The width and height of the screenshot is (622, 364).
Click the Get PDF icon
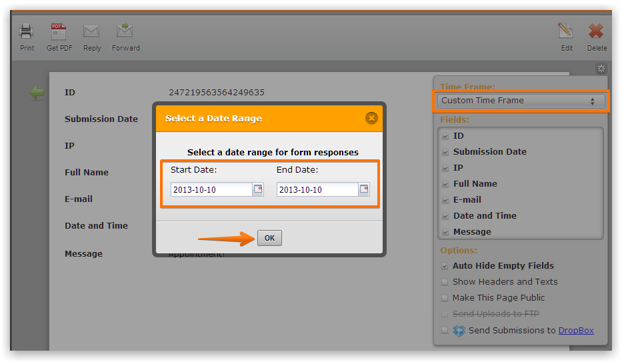coord(59,31)
